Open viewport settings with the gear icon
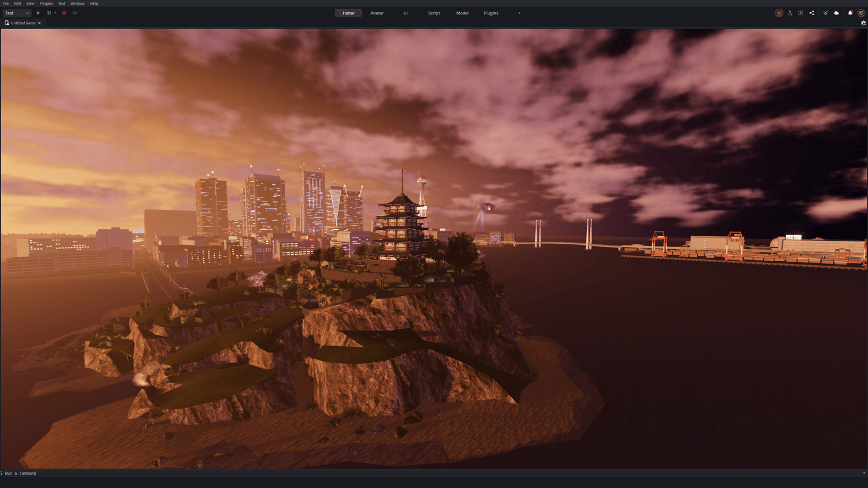868x488 pixels. tap(863, 23)
